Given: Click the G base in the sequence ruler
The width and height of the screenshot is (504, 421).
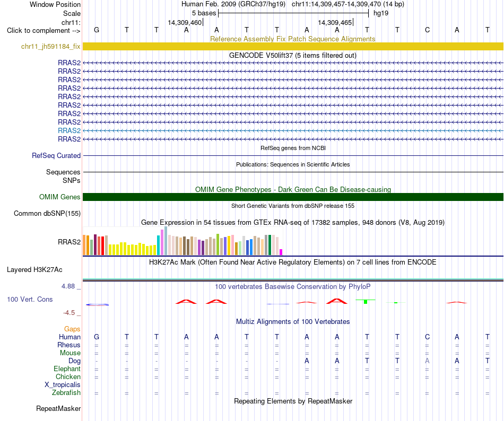Looking at the screenshot, I should click(x=97, y=30).
